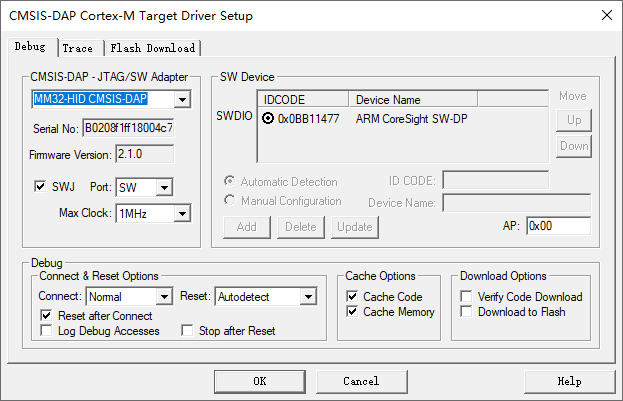Enable Stop after Reset checkbox
This screenshot has width=623, height=401.
[x=186, y=331]
